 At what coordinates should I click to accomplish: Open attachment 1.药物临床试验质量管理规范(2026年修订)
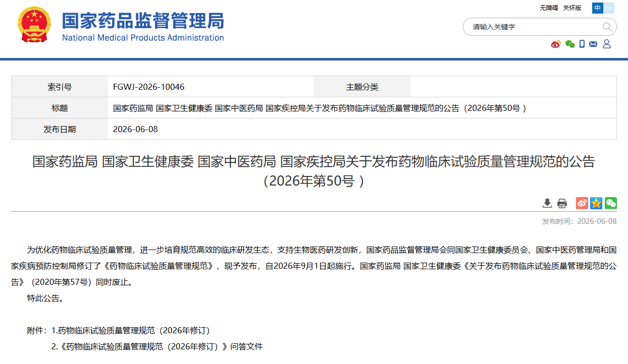point(131,331)
